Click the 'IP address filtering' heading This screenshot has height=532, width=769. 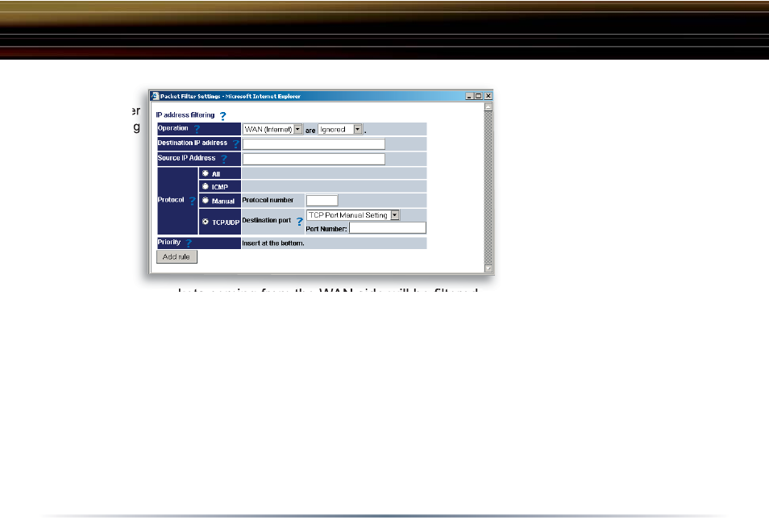(x=185, y=114)
